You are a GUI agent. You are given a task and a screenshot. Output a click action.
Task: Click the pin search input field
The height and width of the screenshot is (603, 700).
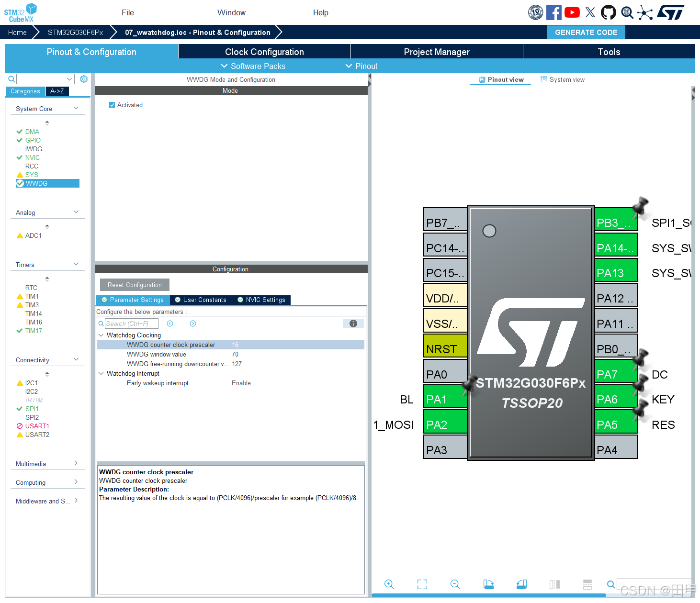pos(654,584)
